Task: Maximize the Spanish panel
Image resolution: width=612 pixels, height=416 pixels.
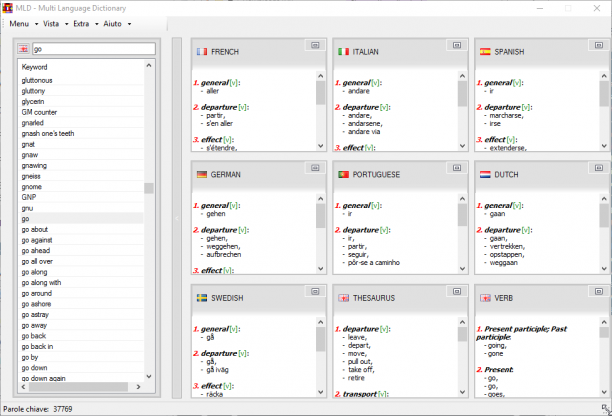Action: pos(599,45)
